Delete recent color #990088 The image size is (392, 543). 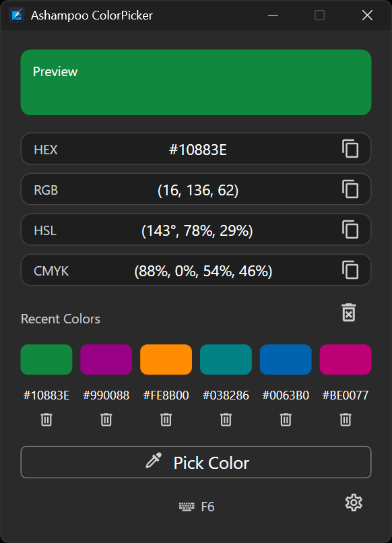pos(106,419)
